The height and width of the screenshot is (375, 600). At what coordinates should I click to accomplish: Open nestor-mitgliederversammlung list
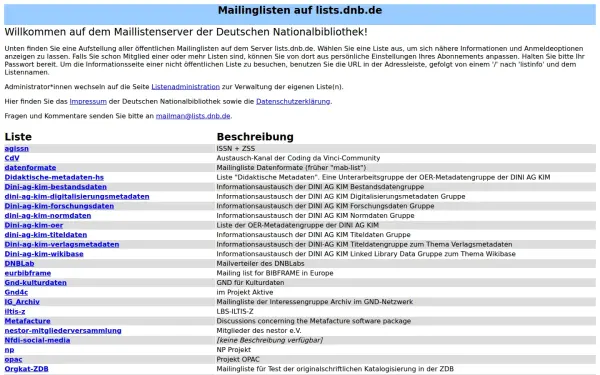(x=63, y=331)
